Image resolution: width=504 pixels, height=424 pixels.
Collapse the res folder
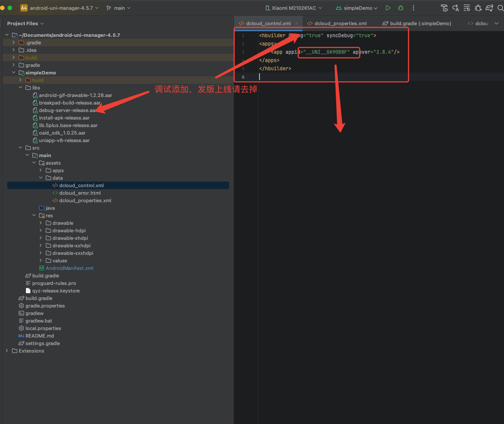[x=34, y=215]
